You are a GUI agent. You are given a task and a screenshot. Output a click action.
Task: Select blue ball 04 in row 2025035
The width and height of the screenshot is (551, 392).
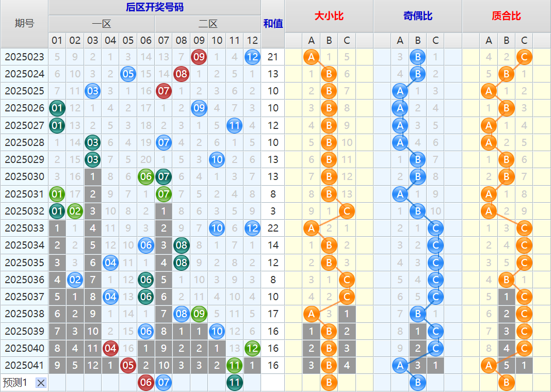110,263
